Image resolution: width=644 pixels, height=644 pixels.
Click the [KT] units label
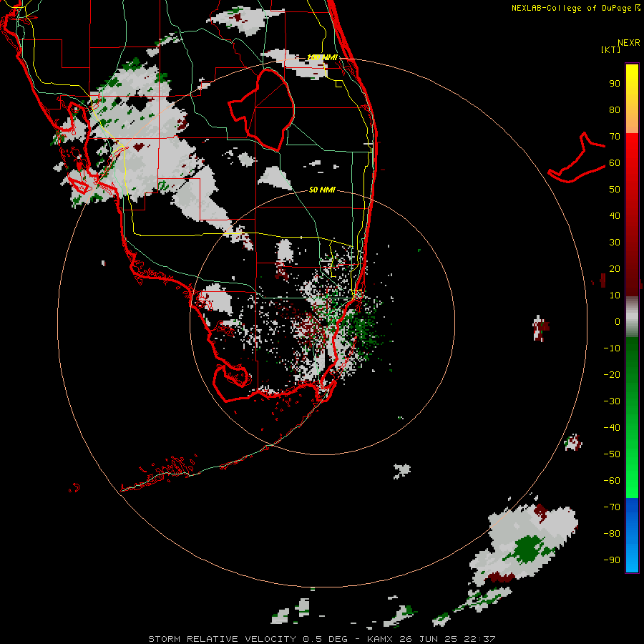coord(610,49)
